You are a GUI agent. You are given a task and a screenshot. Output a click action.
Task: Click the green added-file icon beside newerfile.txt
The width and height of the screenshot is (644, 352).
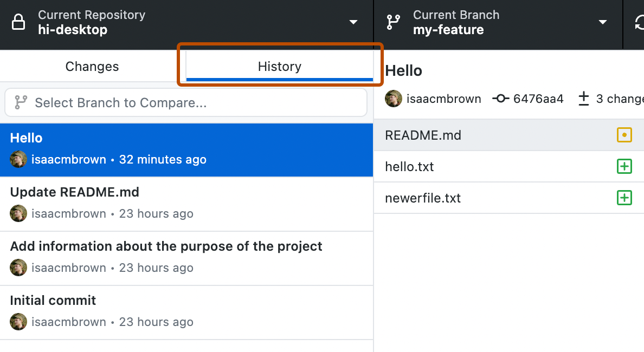(x=624, y=198)
